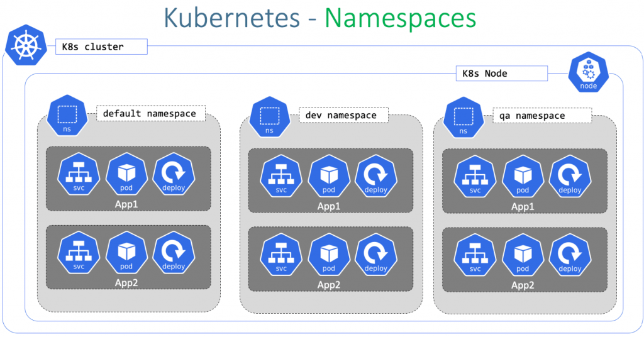Image resolution: width=644 pixels, height=337 pixels.
Task: Select the ns icon of default namespace
Action: pos(67,115)
